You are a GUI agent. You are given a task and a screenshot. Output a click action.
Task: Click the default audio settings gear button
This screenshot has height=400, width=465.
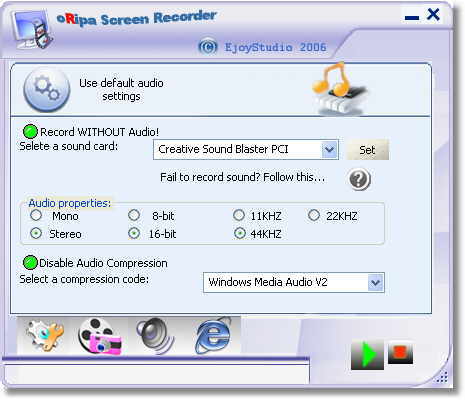pyautogui.click(x=47, y=89)
